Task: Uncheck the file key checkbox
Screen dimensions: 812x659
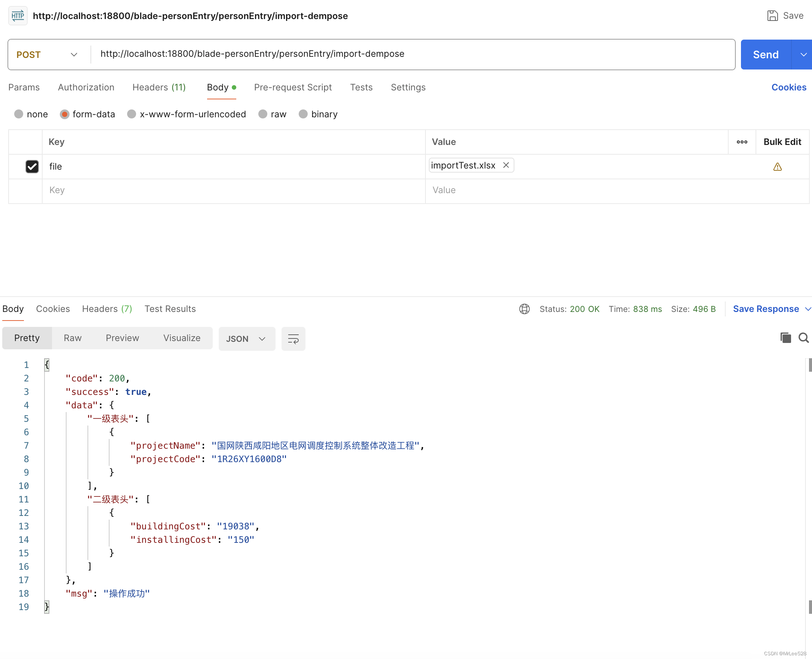Action: [x=32, y=167]
